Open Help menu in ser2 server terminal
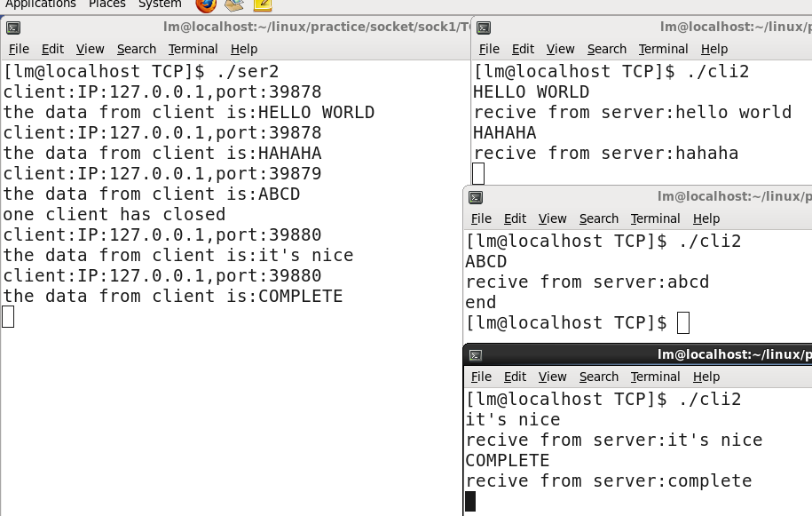This screenshot has height=516, width=812. [x=244, y=49]
